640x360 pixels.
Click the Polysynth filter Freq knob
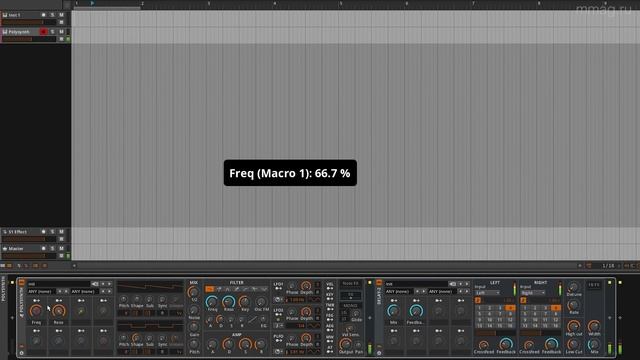click(212, 302)
